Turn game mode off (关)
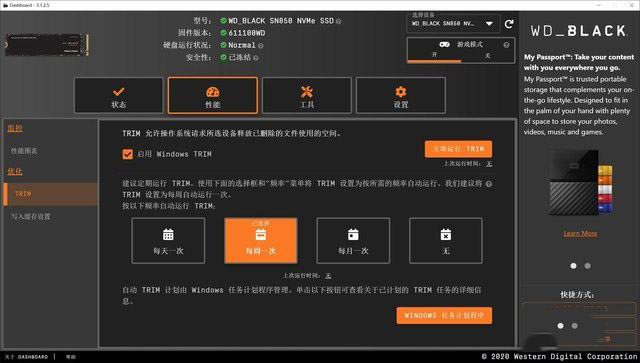Viewport: 640px width, 363px height. (487, 55)
